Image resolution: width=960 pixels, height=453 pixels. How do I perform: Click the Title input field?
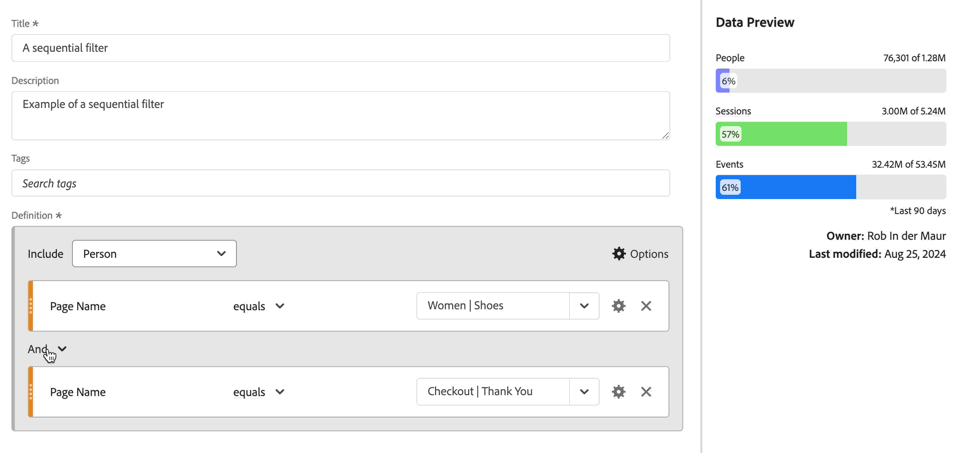tap(340, 48)
